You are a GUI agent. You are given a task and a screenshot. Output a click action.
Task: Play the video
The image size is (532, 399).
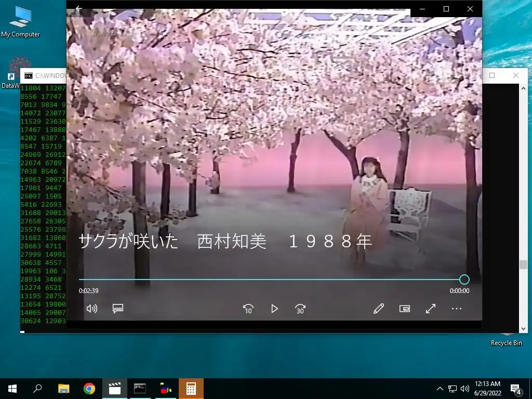point(274,309)
